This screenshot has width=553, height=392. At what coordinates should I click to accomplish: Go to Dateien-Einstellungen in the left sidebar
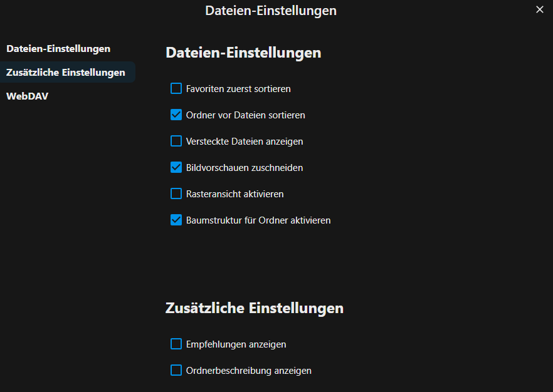click(x=58, y=48)
